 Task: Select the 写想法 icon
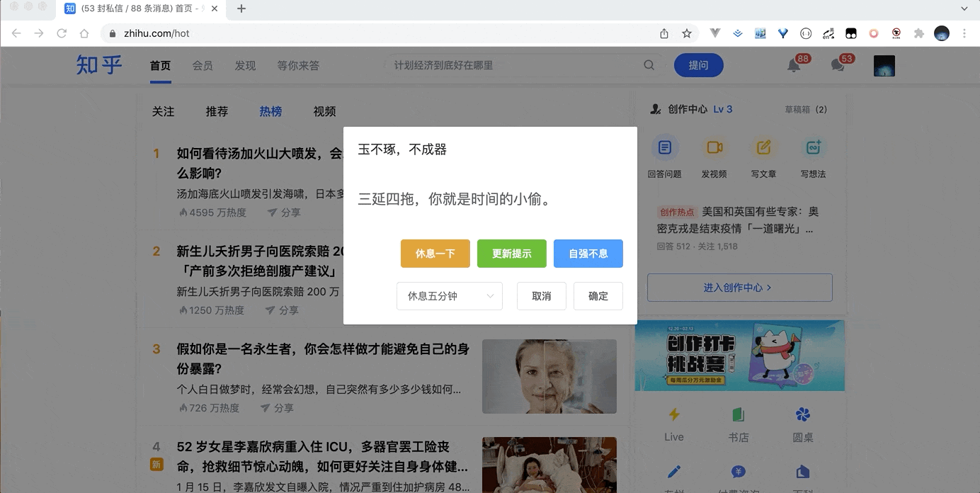point(813,148)
